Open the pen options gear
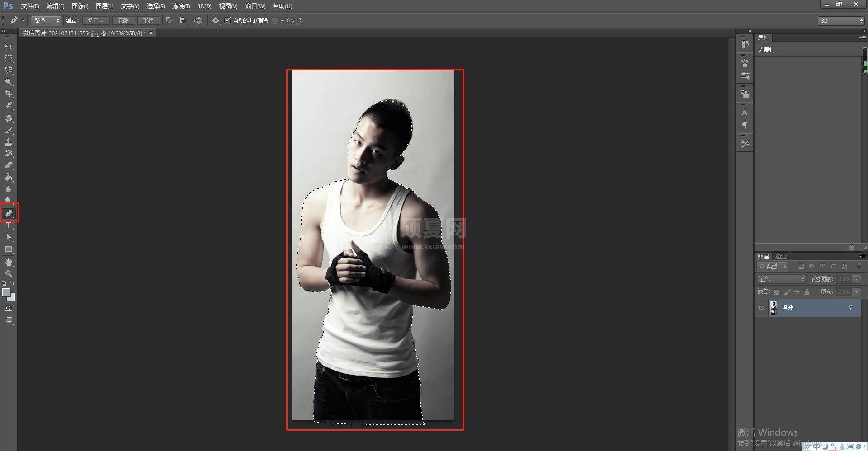Screen dimensions: 868x451 point(216,20)
